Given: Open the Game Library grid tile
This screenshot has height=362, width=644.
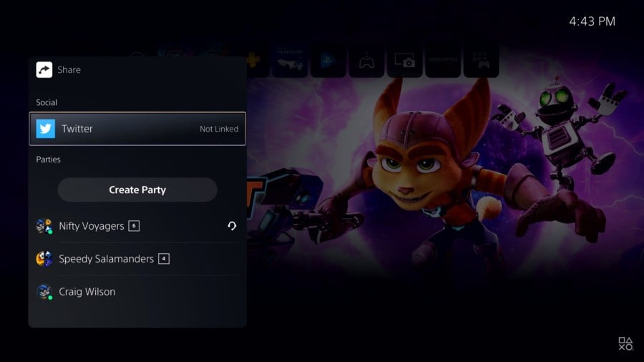Looking at the screenshot, I should [x=481, y=61].
